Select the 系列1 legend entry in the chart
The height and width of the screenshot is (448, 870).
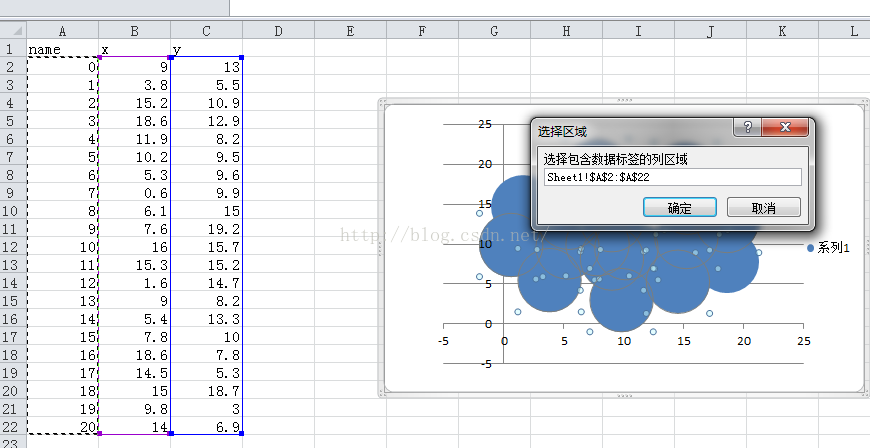[x=828, y=248]
